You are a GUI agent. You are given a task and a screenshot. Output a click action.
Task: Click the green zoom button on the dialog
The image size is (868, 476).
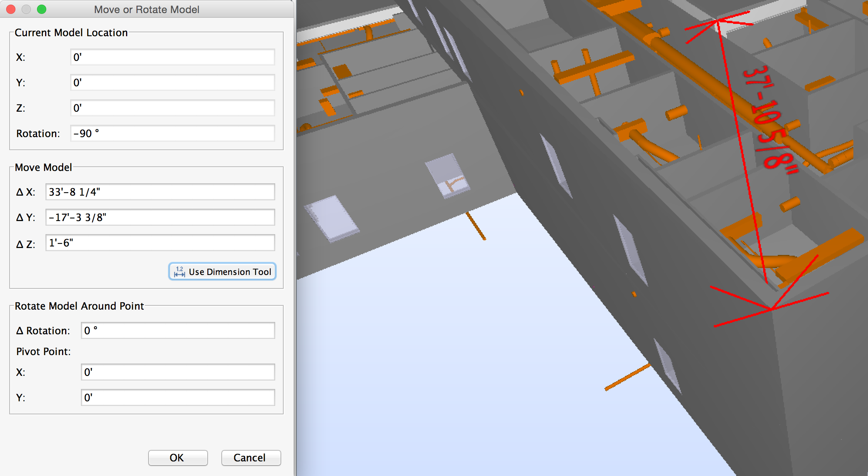(x=41, y=9)
